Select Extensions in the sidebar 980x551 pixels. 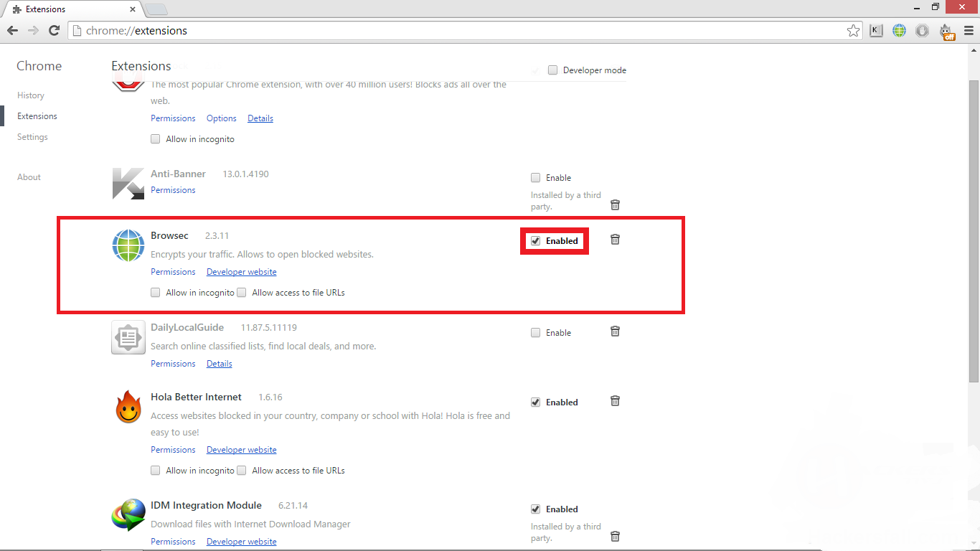pyautogui.click(x=37, y=116)
